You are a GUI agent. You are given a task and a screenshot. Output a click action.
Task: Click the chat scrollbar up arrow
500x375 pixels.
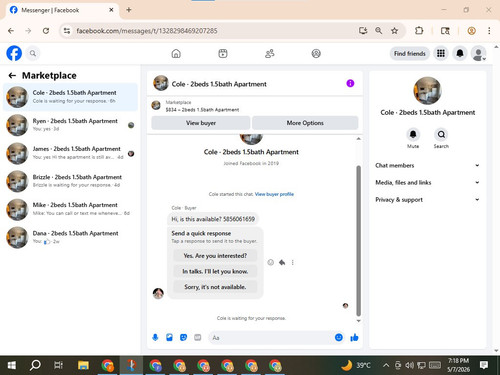tap(359, 138)
